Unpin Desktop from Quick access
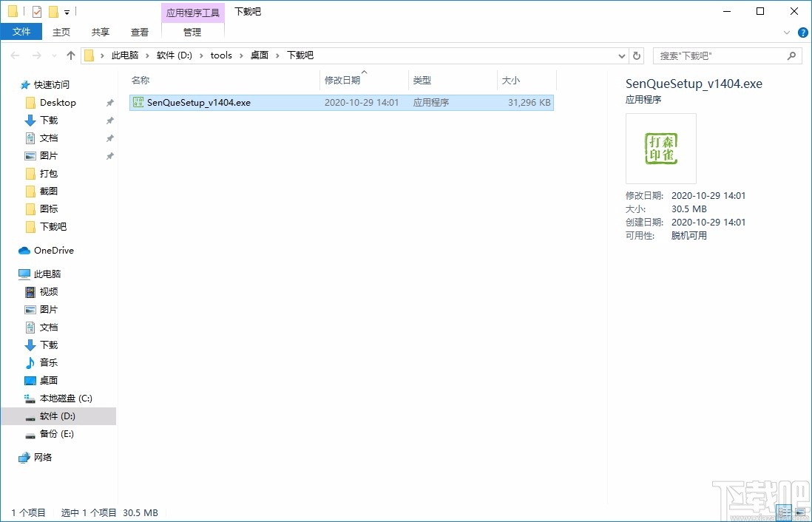Screen dimensions: 812x522 point(109,102)
